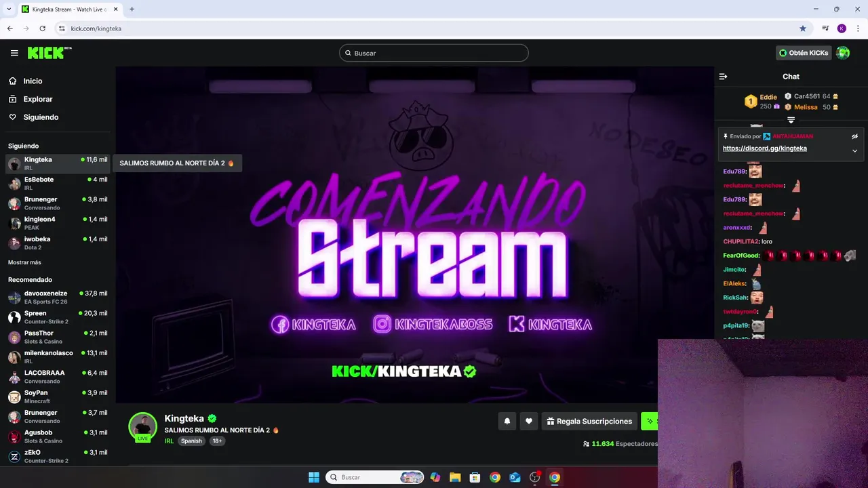Image resolution: width=868 pixels, height=488 pixels.
Task: Click the Regala Suscripciones button
Action: 589,421
